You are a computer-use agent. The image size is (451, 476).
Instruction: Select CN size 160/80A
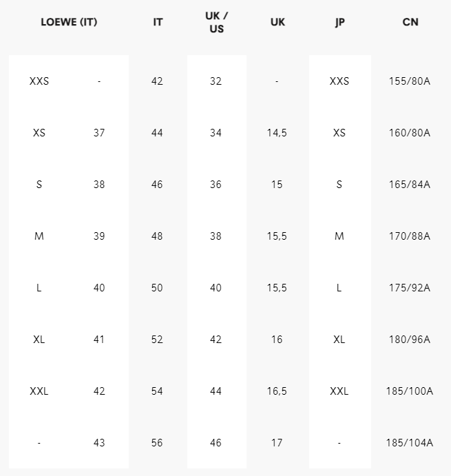click(x=410, y=133)
